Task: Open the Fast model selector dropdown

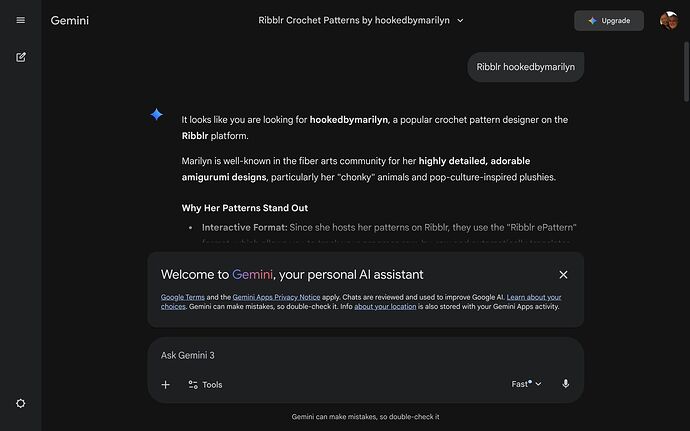Action: coord(526,384)
